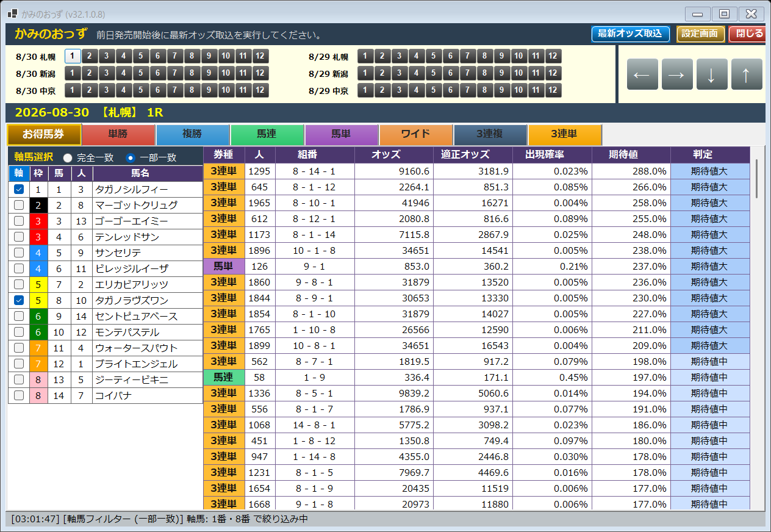Viewport: 771px width, 532px height.
Task: Click the right arrow navigation button
Action: [x=677, y=74]
